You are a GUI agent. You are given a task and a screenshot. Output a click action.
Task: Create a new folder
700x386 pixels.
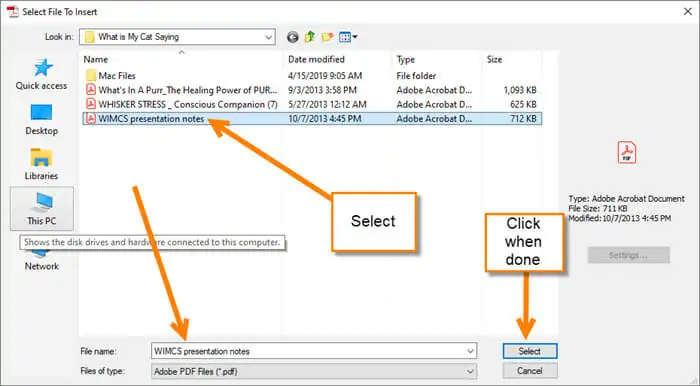click(x=327, y=37)
